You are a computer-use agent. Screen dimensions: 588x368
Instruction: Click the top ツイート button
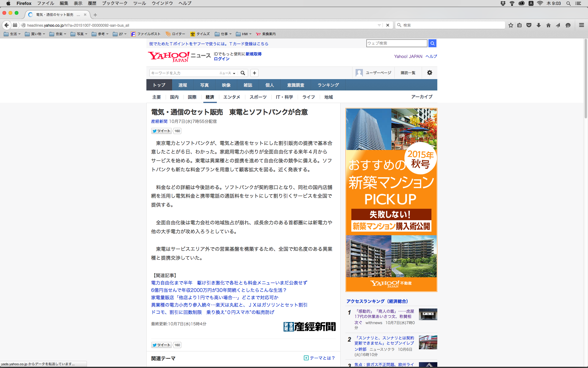pyautogui.click(x=161, y=131)
